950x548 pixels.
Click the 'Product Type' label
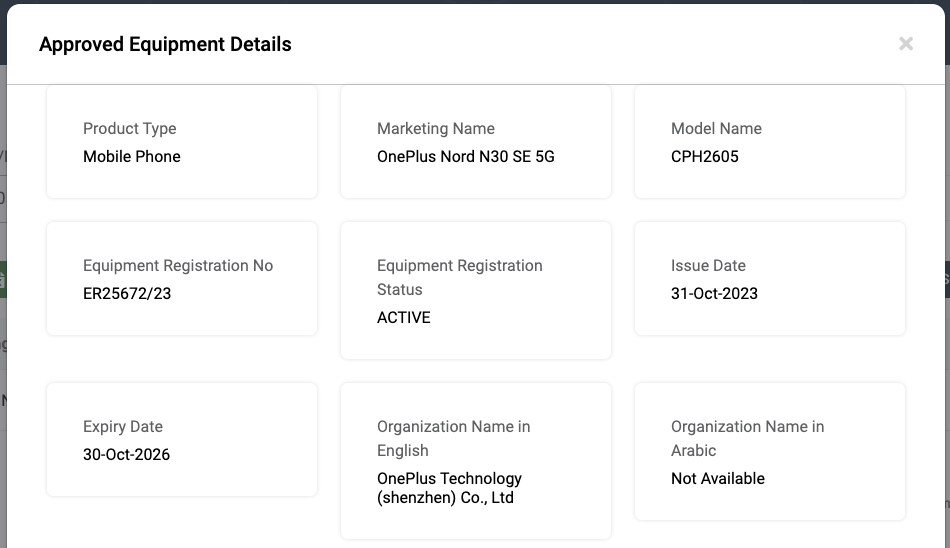point(130,129)
